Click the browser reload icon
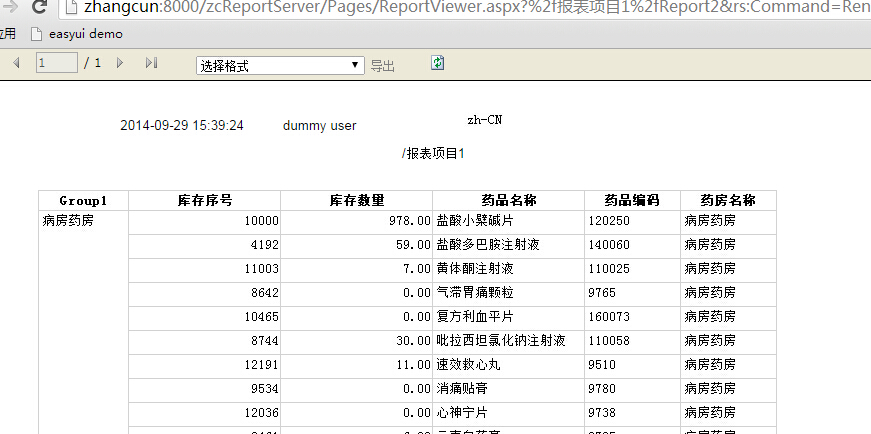 point(39,7)
